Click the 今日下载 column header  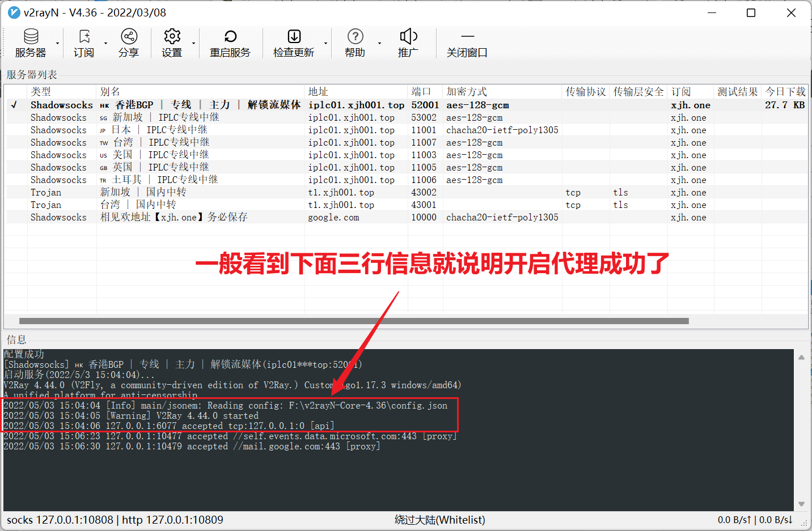(785, 92)
